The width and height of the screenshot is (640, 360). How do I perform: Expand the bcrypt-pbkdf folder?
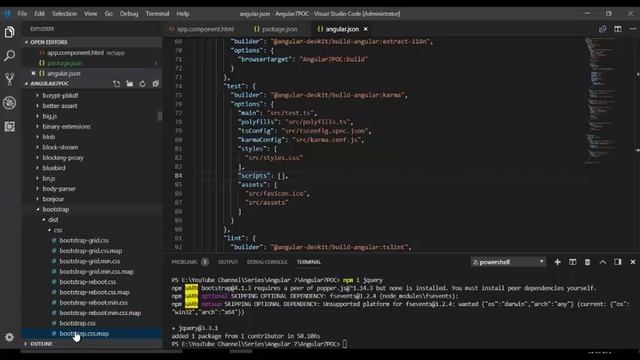(60, 96)
